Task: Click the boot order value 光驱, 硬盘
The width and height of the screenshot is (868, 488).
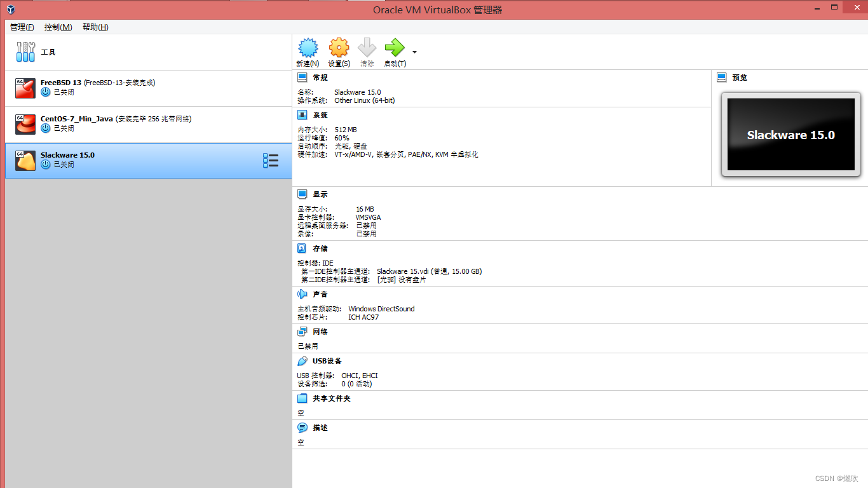Action: click(351, 146)
